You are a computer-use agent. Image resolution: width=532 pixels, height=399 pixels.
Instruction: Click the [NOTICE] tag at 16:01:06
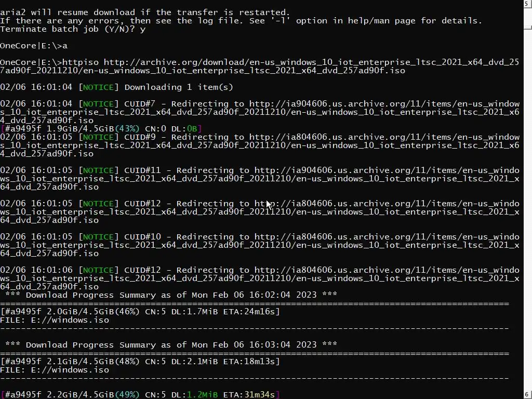point(98,270)
